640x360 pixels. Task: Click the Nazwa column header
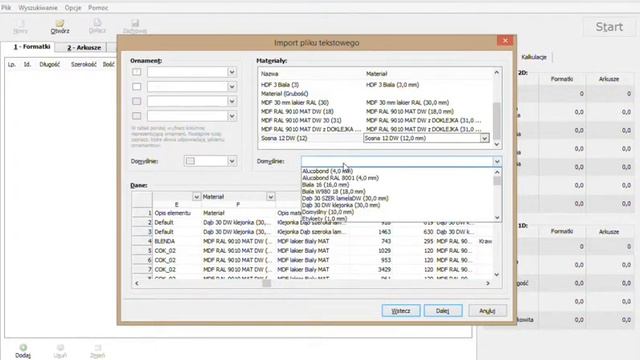click(x=269, y=74)
